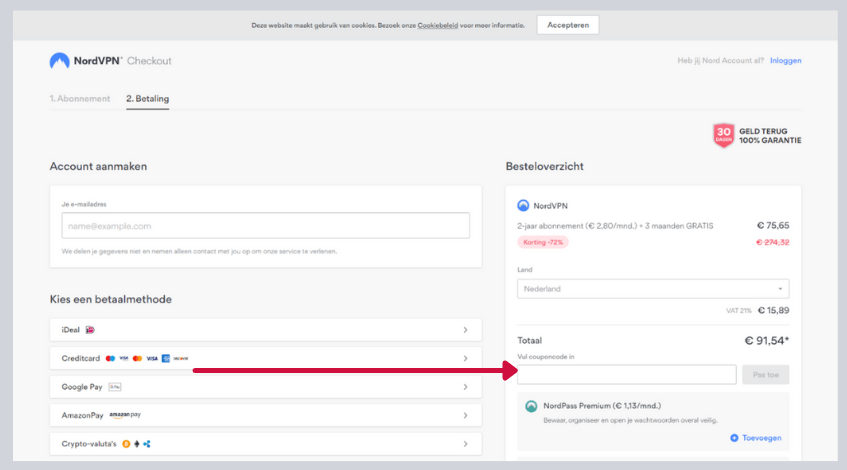Expand the Crypto-valuta's payment option
Screen dimensions: 847x470
(265, 444)
